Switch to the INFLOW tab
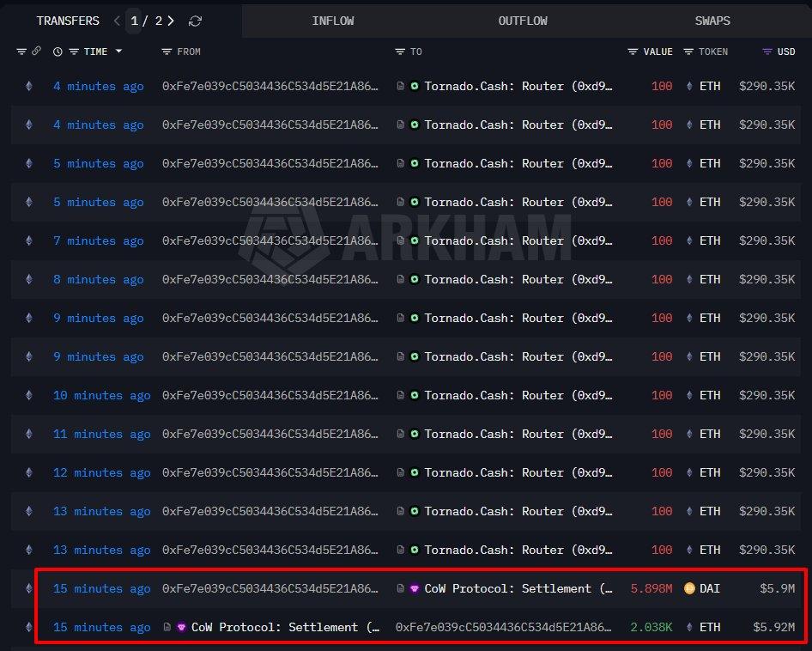This screenshot has width=812, height=651. coord(333,21)
